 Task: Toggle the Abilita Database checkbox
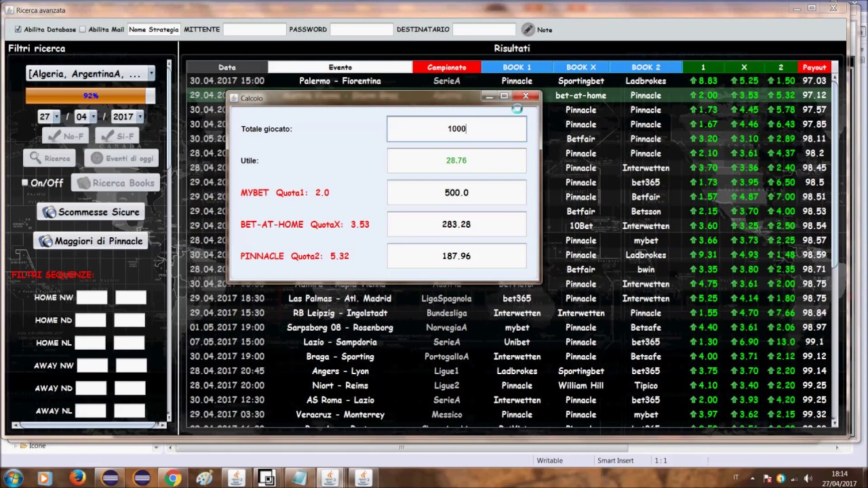tap(18, 29)
